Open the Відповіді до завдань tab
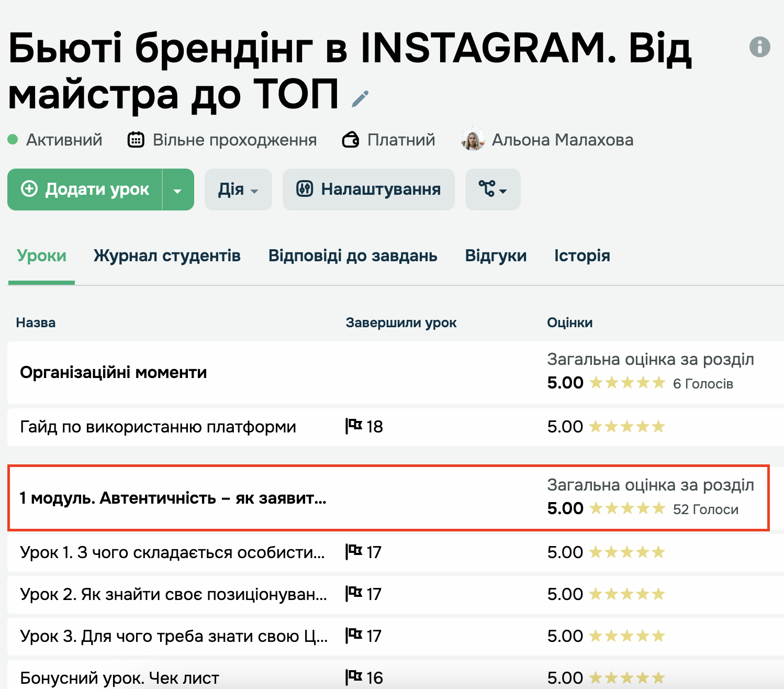Image resolution: width=784 pixels, height=689 pixels. tap(353, 255)
